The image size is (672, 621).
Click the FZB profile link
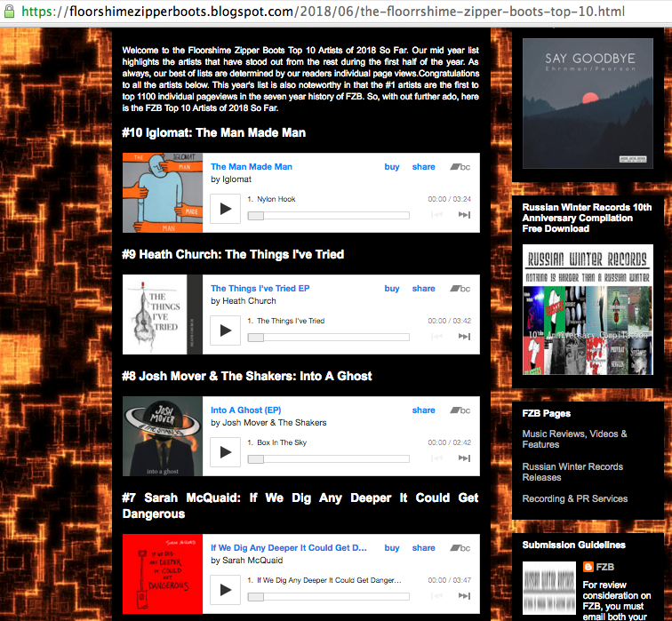point(604,567)
